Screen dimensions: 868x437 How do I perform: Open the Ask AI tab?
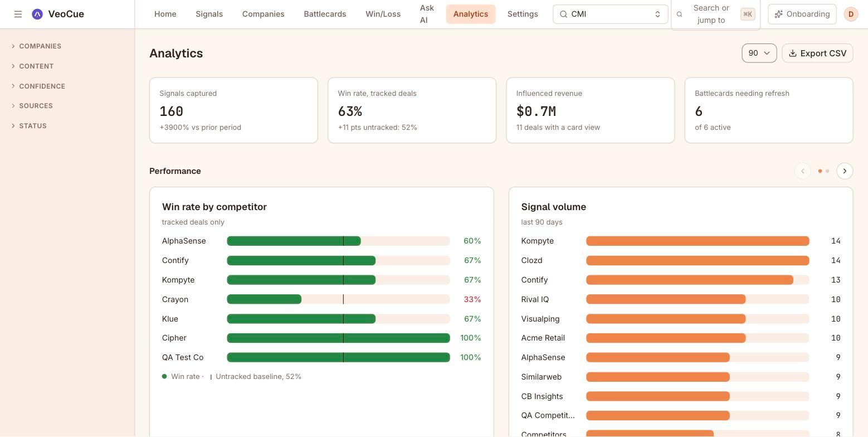click(x=427, y=14)
